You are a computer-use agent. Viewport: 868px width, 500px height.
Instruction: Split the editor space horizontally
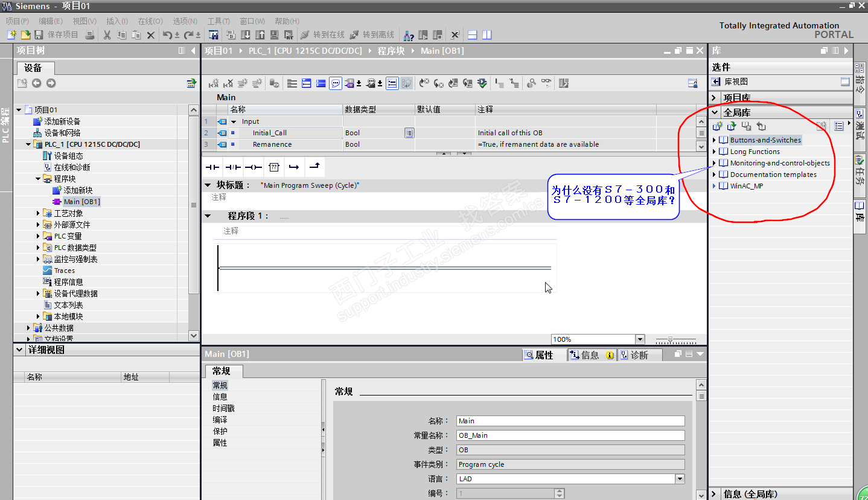tap(473, 35)
